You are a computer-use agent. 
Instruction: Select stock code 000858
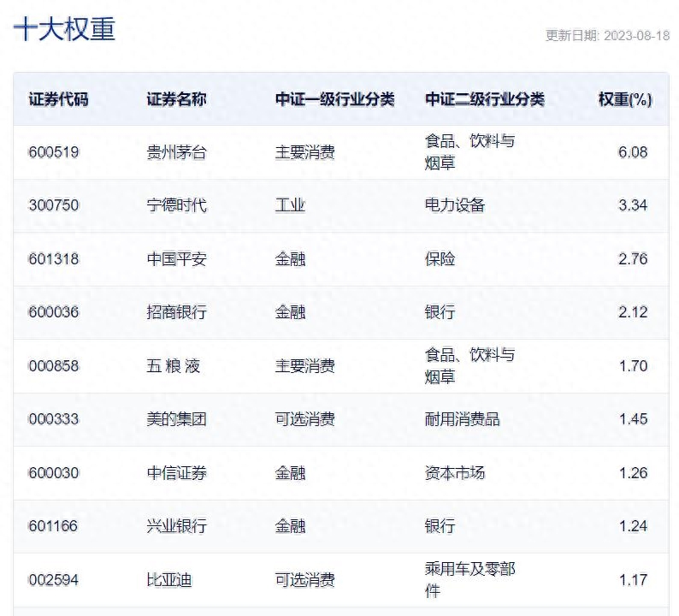point(54,366)
